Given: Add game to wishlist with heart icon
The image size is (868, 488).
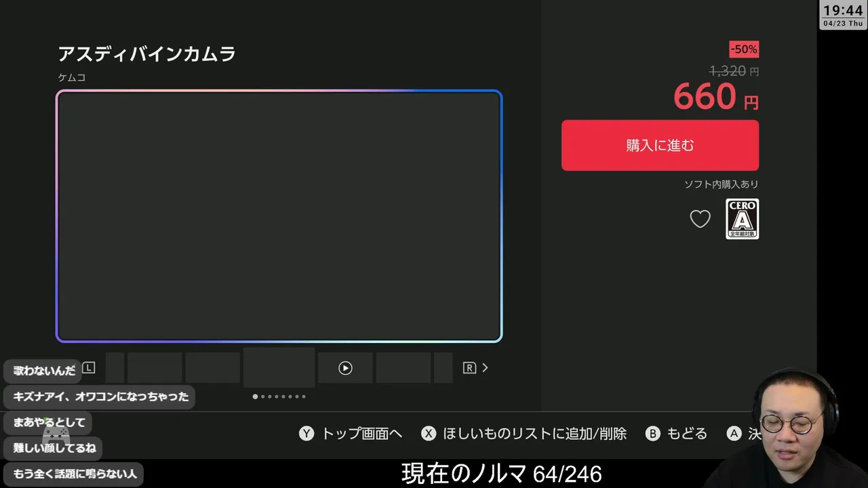Looking at the screenshot, I should [700, 219].
